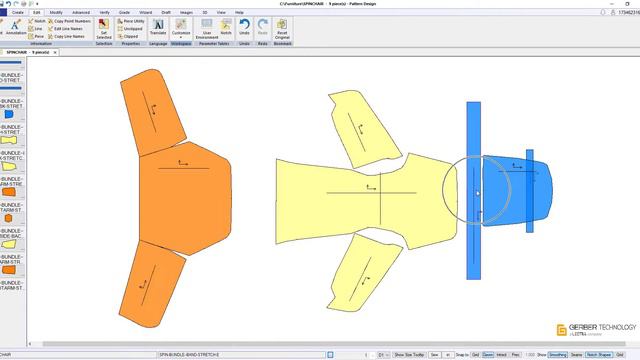
Task: Open the 3D ribbon tab
Action: coord(205,13)
